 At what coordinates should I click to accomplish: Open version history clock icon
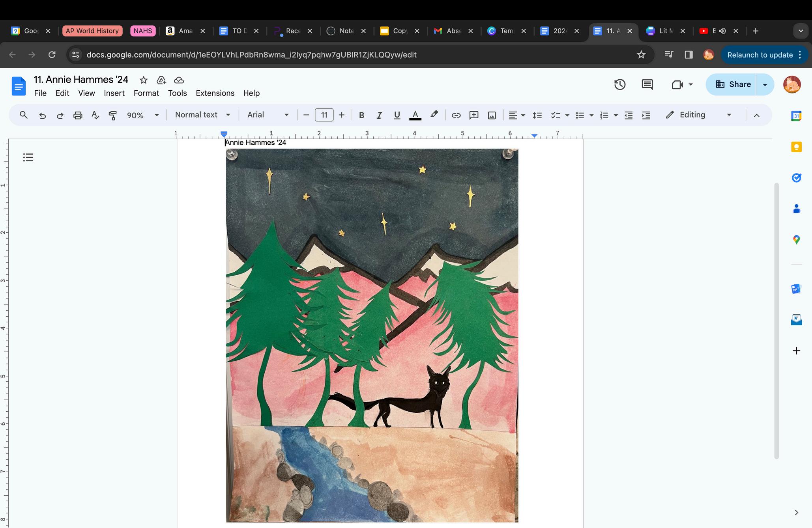tap(619, 84)
